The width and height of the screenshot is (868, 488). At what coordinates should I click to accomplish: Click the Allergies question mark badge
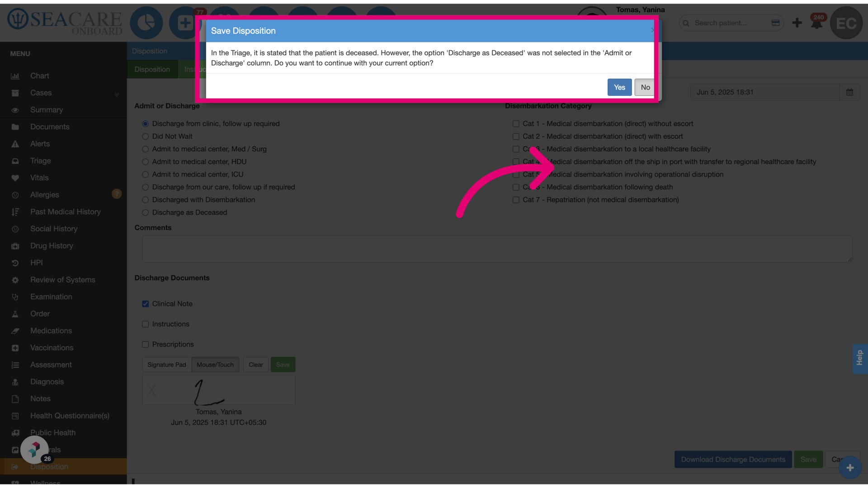pos(117,194)
